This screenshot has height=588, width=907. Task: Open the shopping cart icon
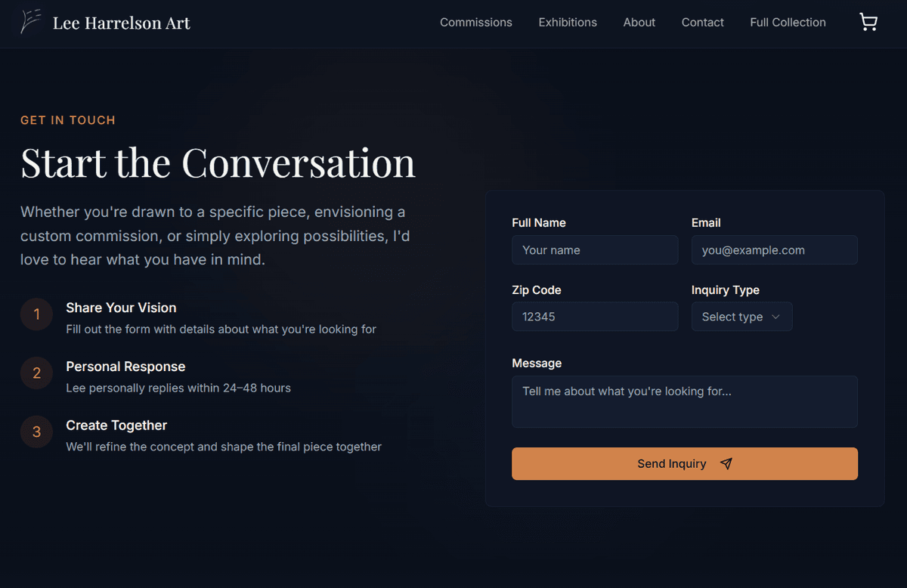[x=868, y=23]
